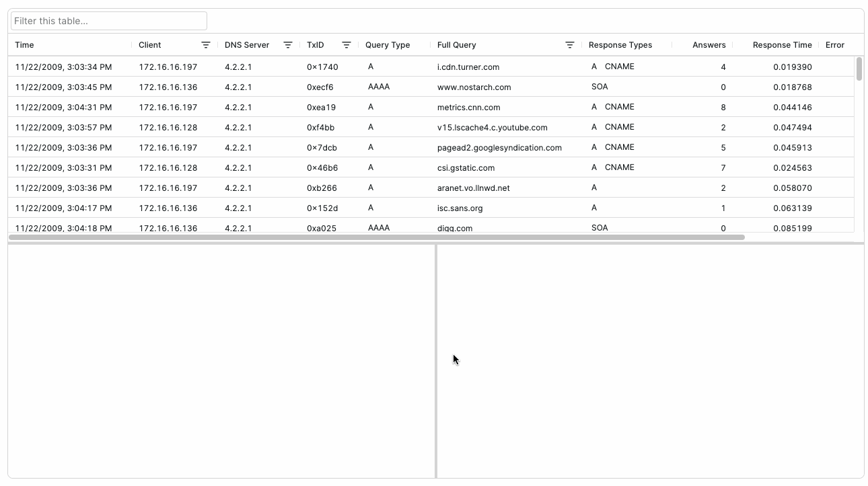Click answers count 8 in metrics.cnn.com row
The width and height of the screenshot is (868, 486).
click(723, 108)
